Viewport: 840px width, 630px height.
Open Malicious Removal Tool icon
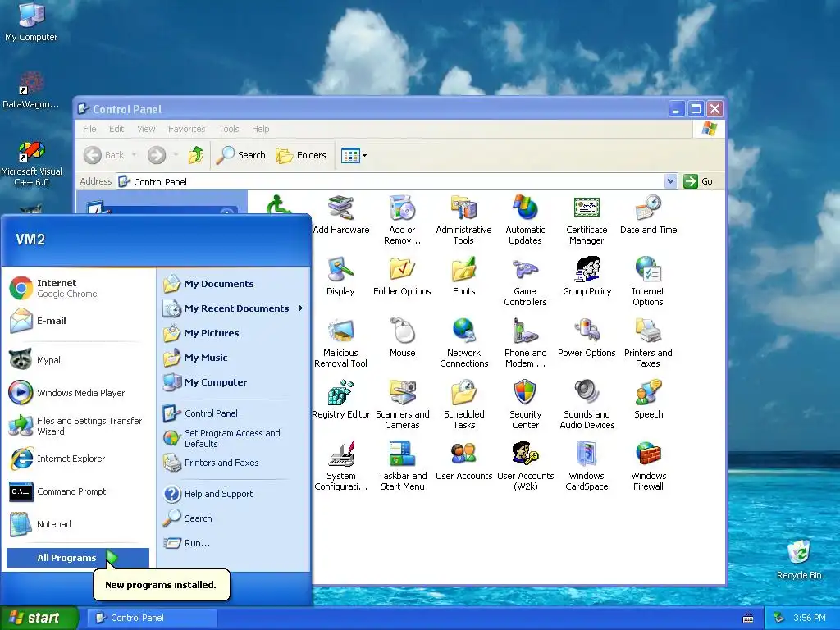pyautogui.click(x=340, y=344)
